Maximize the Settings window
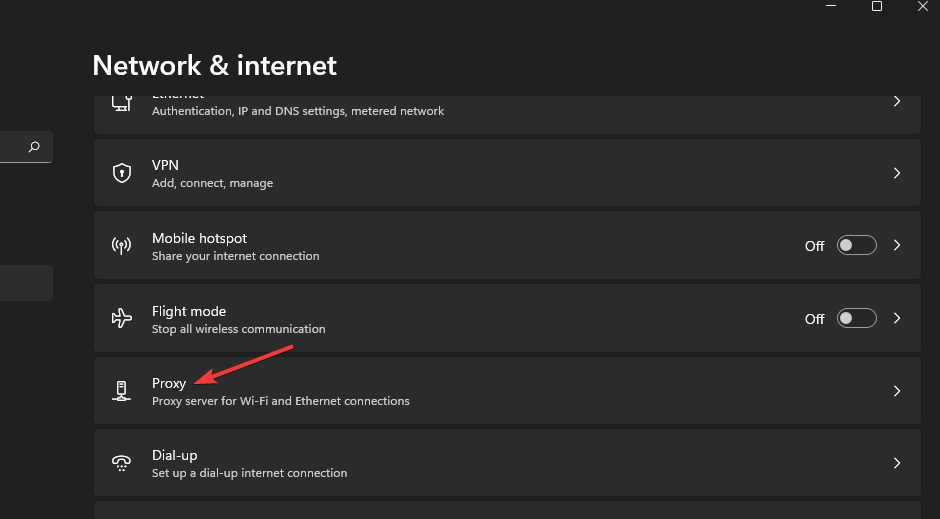This screenshot has height=519, width=940. pyautogui.click(x=876, y=6)
